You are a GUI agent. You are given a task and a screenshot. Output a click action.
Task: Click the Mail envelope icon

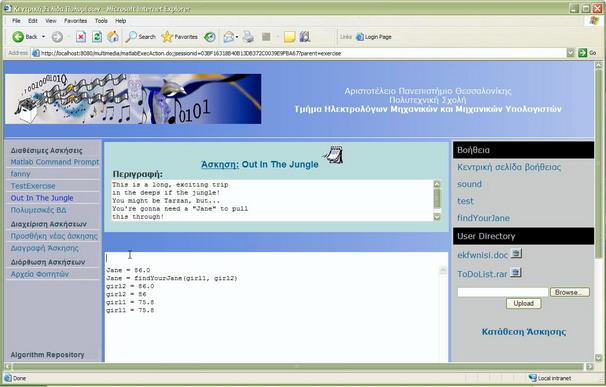click(229, 37)
